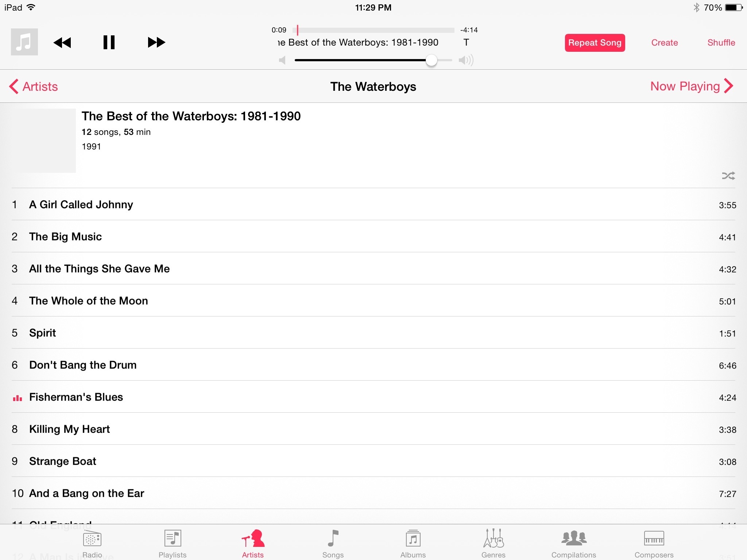Open the Now Playing screen
This screenshot has height=560, width=747.
tap(692, 86)
